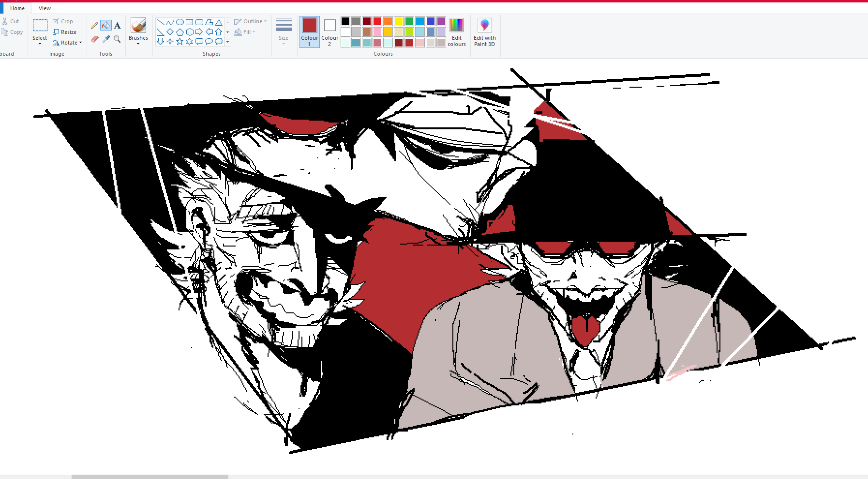The image size is (868, 479).
Task: Choose the Five-point star shape
Action: tap(180, 42)
